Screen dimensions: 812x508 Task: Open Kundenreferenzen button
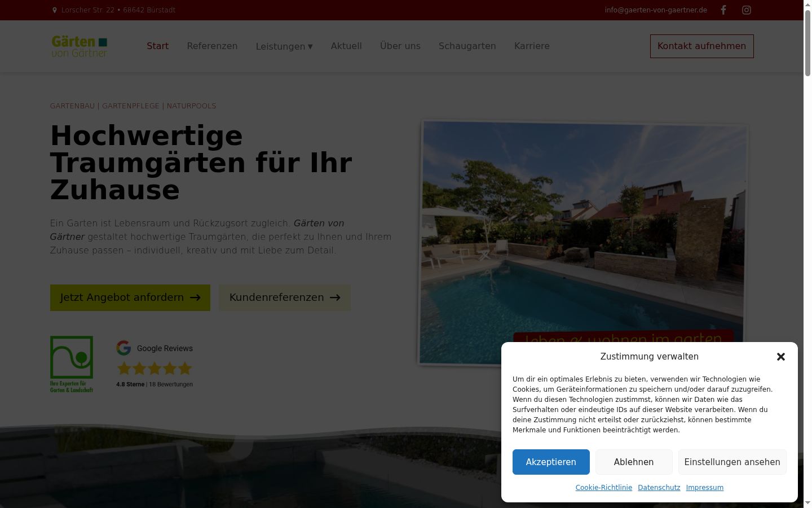[x=285, y=297]
